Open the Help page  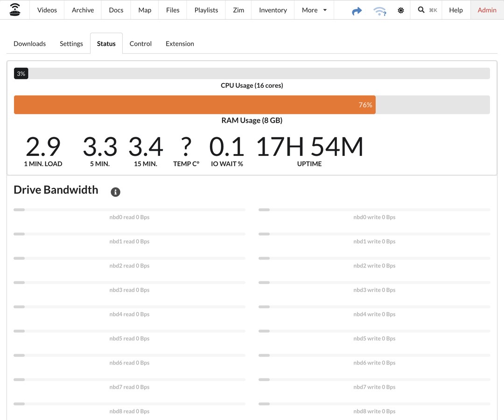[456, 10]
